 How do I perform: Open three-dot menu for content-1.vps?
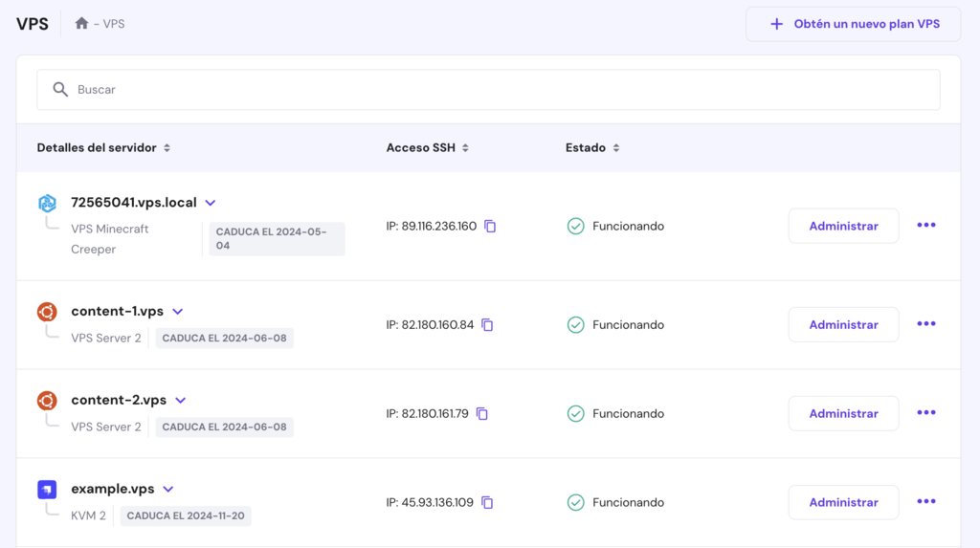[x=925, y=324]
